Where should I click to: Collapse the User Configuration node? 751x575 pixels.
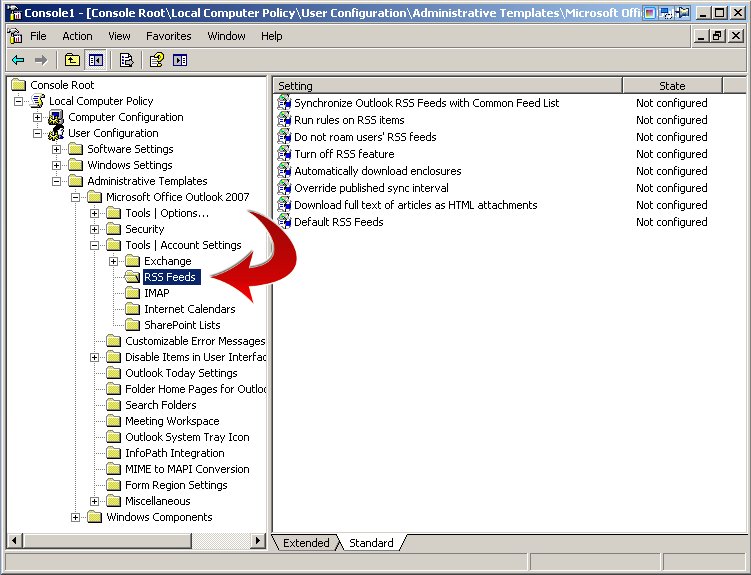37,133
